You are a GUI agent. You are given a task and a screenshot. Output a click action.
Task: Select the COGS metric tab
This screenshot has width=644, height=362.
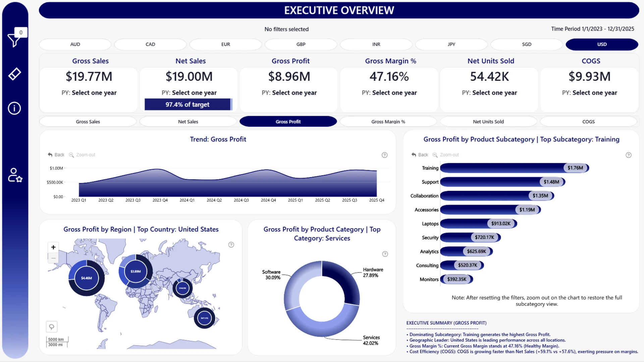tap(589, 122)
